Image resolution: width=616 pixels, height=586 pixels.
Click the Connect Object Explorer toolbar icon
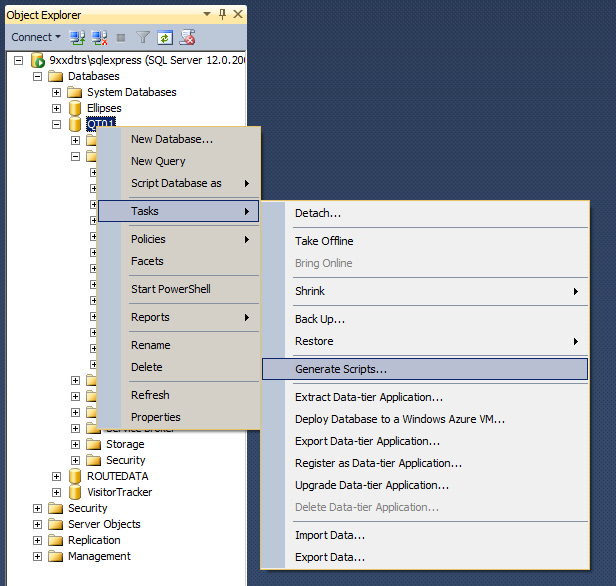pyautogui.click(x=77, y=37)
